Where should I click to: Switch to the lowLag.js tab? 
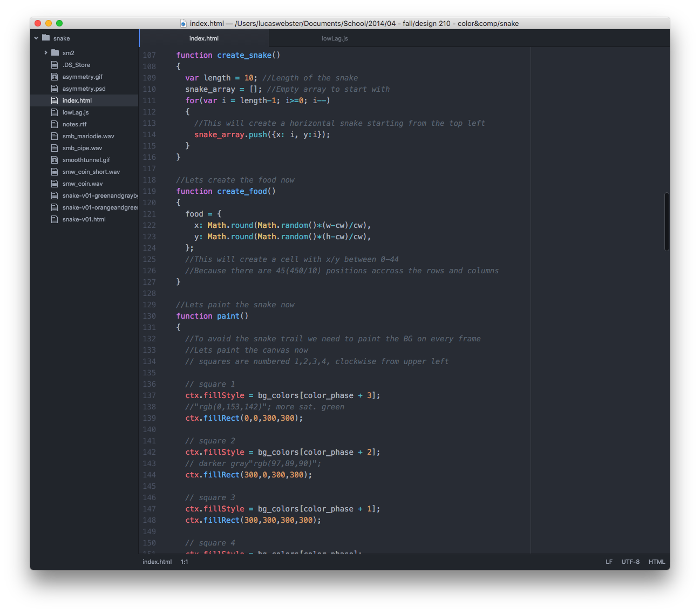coord(335,38)
